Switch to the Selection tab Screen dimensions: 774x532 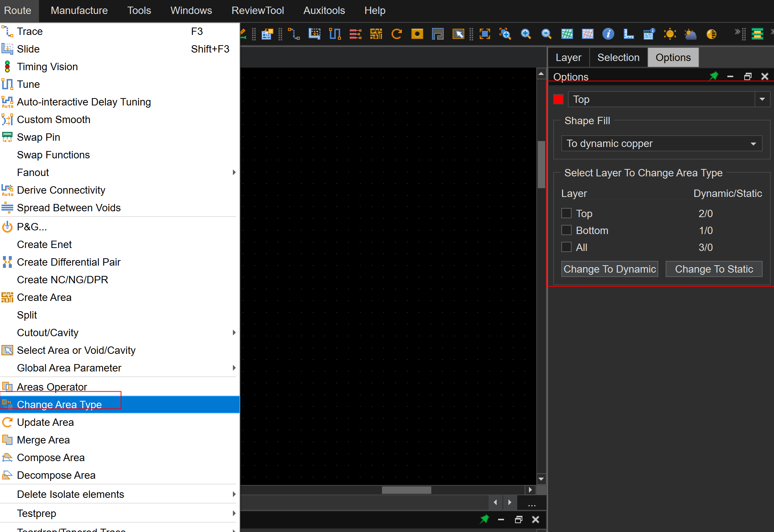click(618, 57)
